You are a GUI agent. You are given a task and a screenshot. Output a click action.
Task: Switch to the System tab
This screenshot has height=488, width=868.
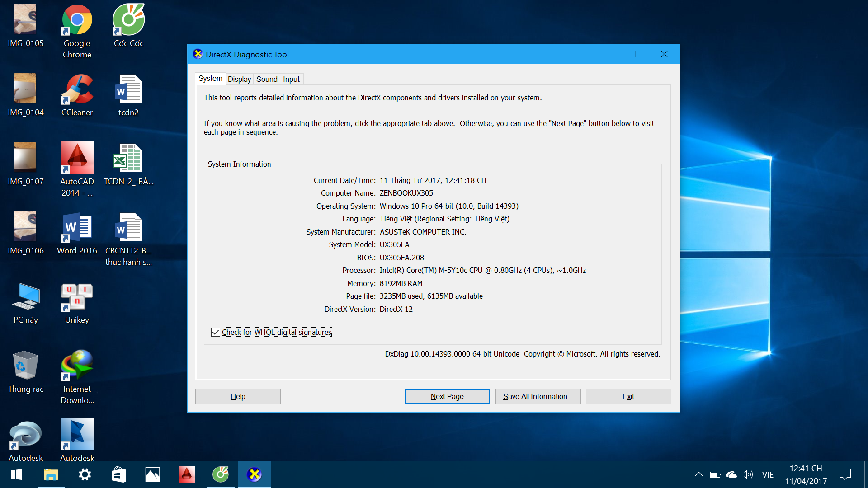coord(210,79)
